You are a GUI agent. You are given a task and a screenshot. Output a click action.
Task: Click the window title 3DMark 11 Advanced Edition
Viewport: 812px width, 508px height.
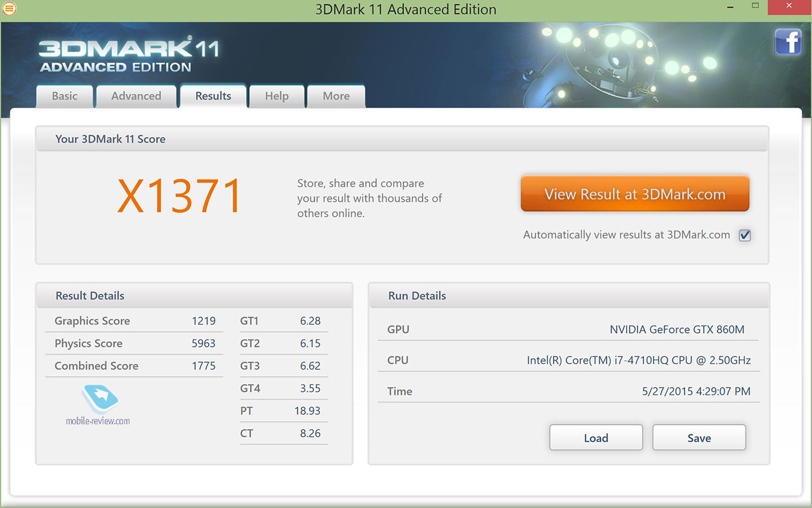(x=406, y=10)
